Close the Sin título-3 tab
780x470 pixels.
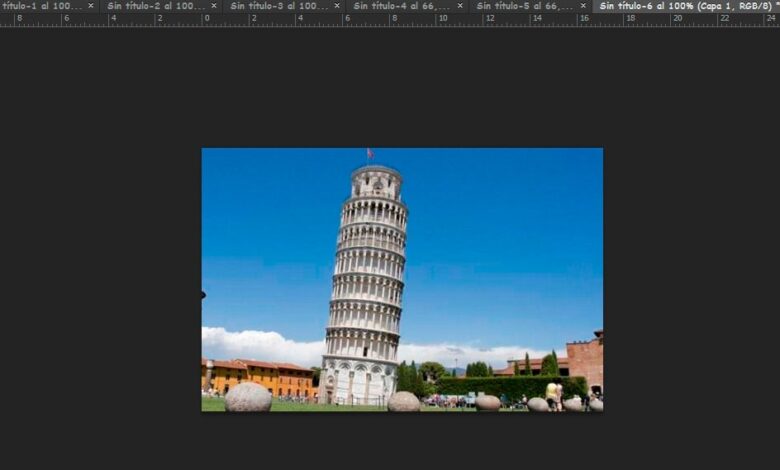(x=337, y=6)
